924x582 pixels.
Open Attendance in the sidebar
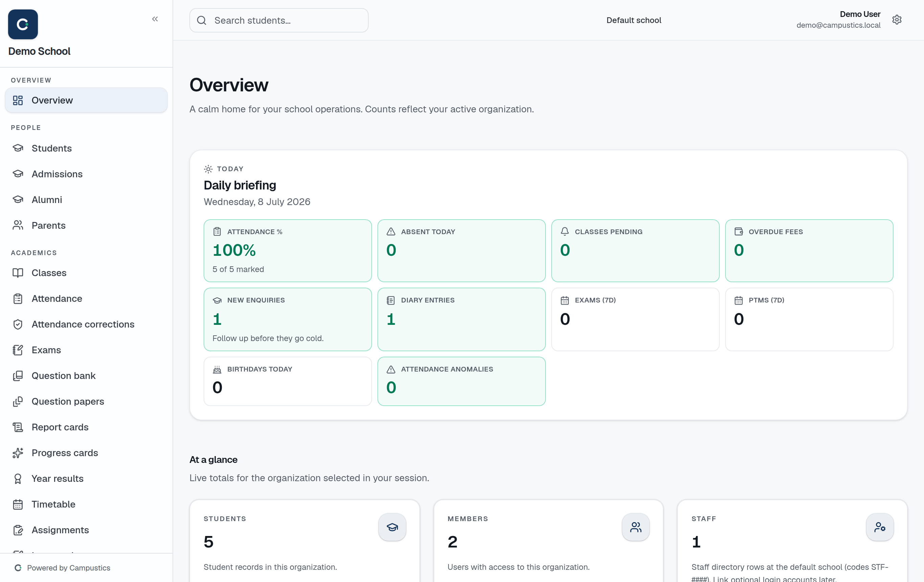[86, 299]
